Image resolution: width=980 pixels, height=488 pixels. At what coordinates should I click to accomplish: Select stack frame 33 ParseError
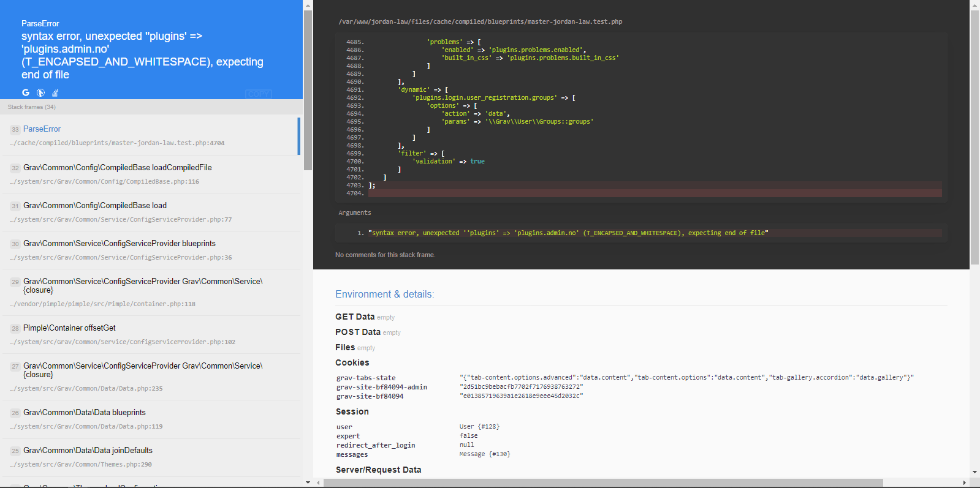[151, 135]
